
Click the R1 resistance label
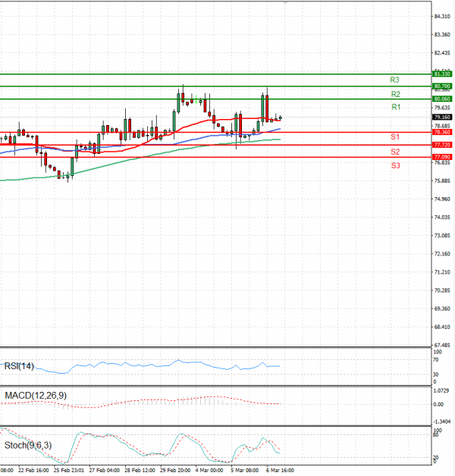tap(396, 107)
